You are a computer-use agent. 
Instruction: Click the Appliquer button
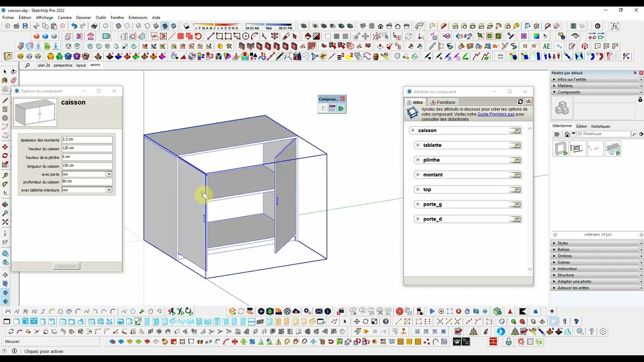coord(66,266)
